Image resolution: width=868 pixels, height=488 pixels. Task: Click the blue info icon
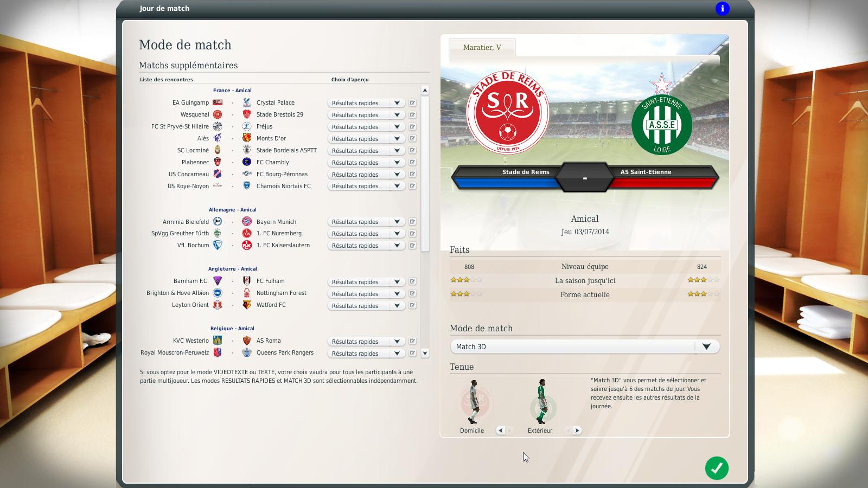click(x=722, y=9)
